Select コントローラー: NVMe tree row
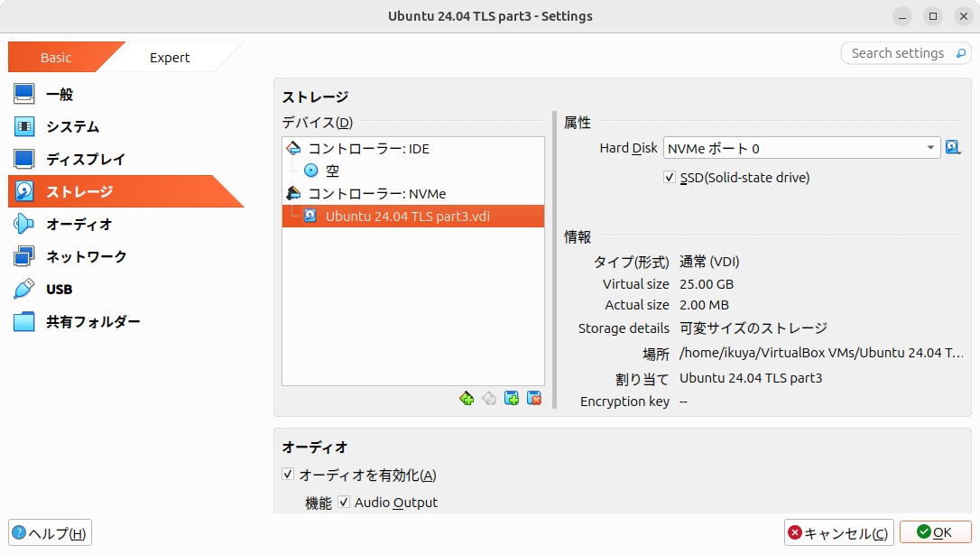The image size is (980, 554). point(413,194)
